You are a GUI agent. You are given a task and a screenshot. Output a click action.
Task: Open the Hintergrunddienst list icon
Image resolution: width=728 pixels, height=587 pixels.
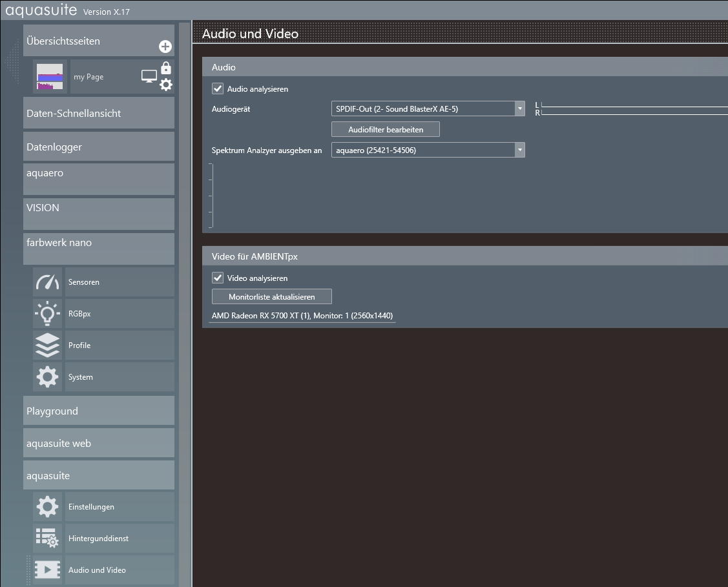coord(47,539)
